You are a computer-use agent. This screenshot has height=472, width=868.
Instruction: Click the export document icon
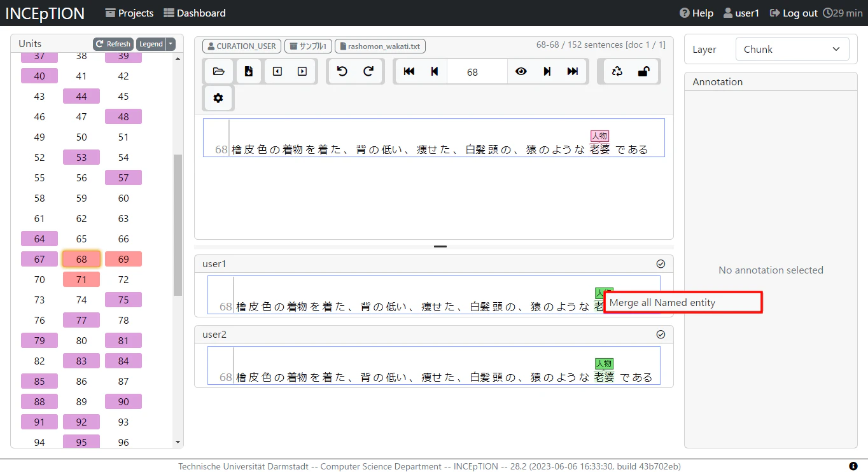tap(249, 71)
